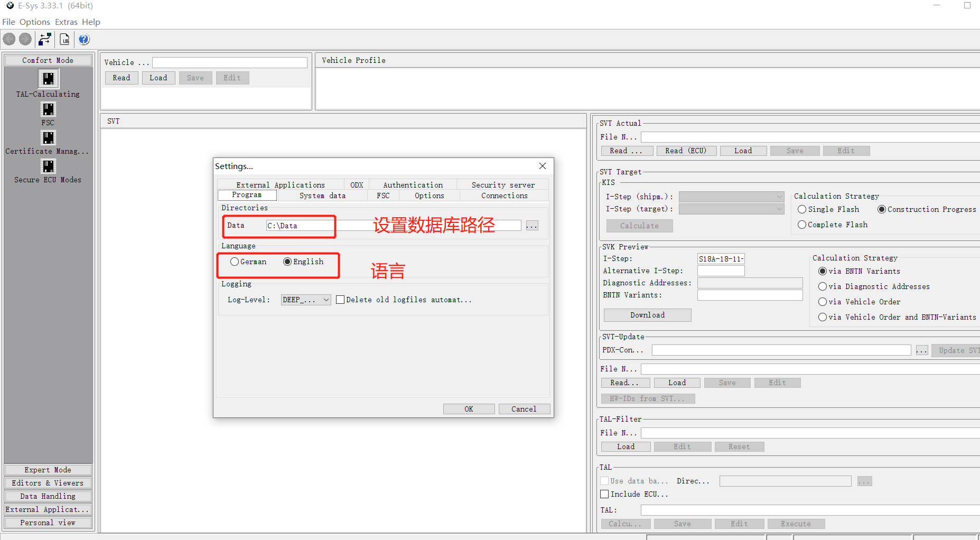Open TAL-Calculating module icon
The image size is (980, 540).
pyautogui.click(x=48, y=79)
